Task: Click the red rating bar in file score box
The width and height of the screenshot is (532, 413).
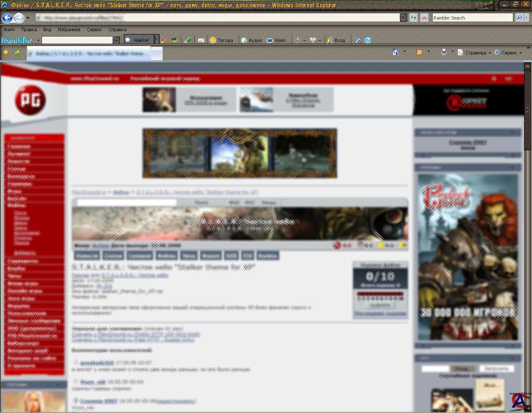Action: click(x=380, y=294)
